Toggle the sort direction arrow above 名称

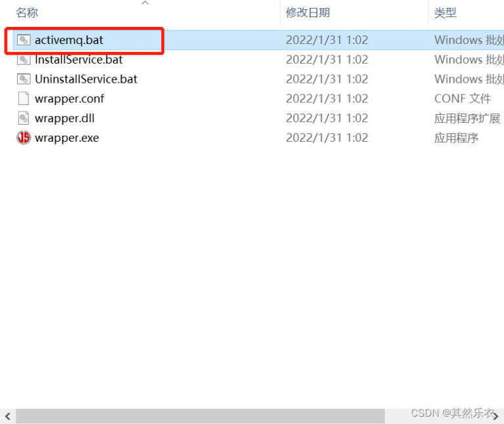tap(145, 3)
